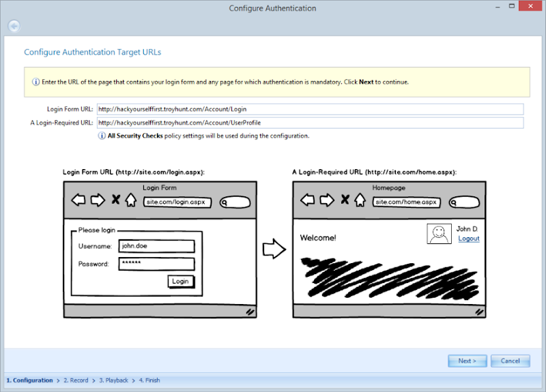Close the Configure Authentication window
The height and width of the screenshot is (392, 546).
pyautogui.click(x=530, y=6)
